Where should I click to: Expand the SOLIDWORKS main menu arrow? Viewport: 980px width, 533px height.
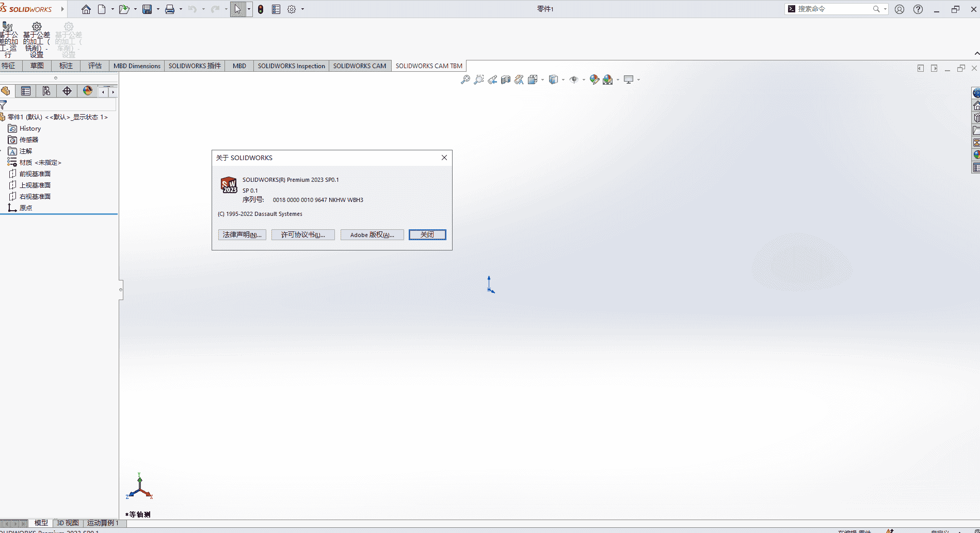click(62, 9)
